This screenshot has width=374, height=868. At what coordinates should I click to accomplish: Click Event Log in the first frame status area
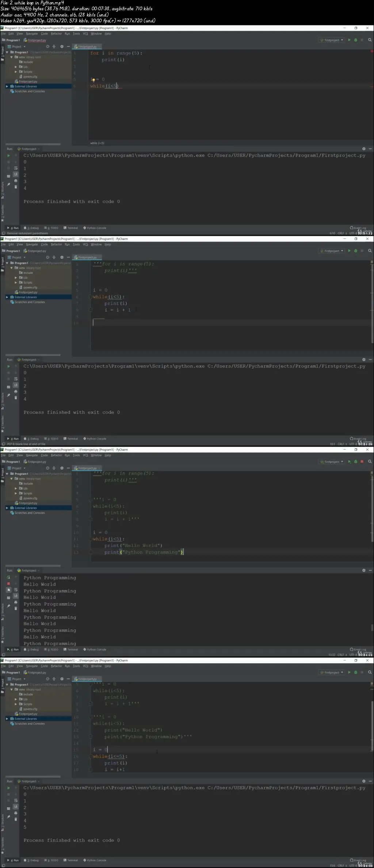pos(358,228)
